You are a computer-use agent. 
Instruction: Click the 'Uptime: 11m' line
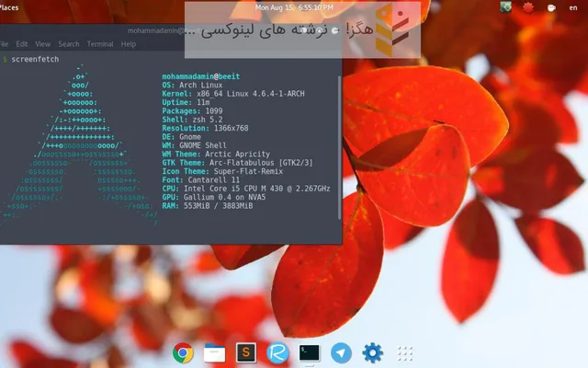[x=186, y=102]
